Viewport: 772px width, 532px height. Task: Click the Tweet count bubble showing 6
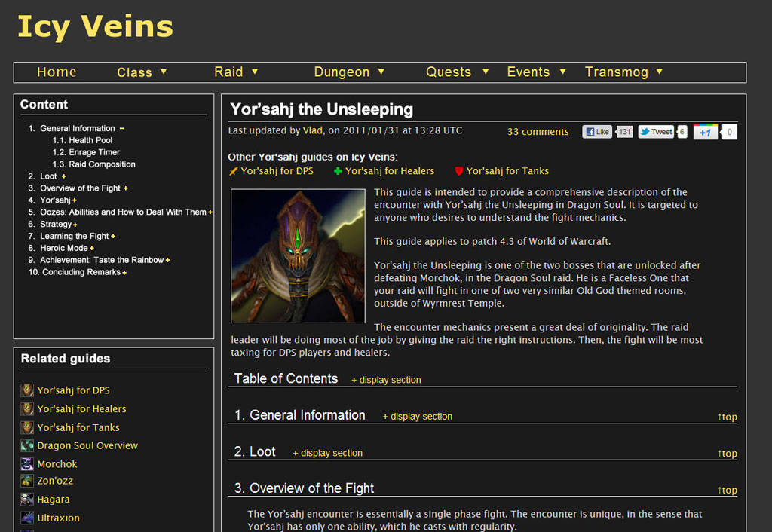[682, 132]
